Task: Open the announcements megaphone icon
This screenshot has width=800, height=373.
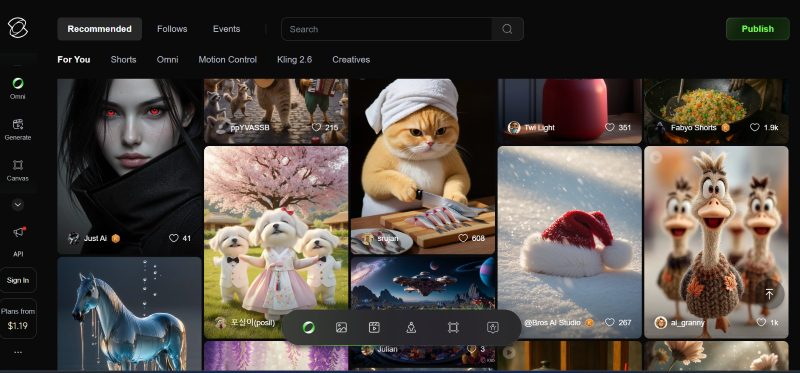Action: coord(19,232)
